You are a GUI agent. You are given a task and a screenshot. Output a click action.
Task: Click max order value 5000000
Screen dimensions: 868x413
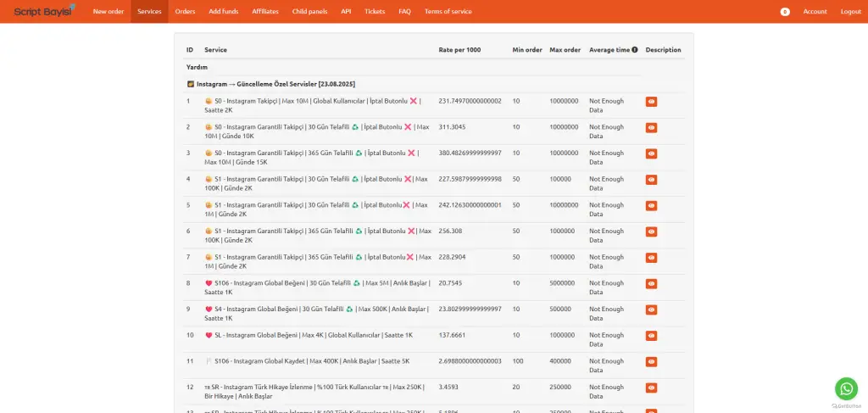coord(562,283)
